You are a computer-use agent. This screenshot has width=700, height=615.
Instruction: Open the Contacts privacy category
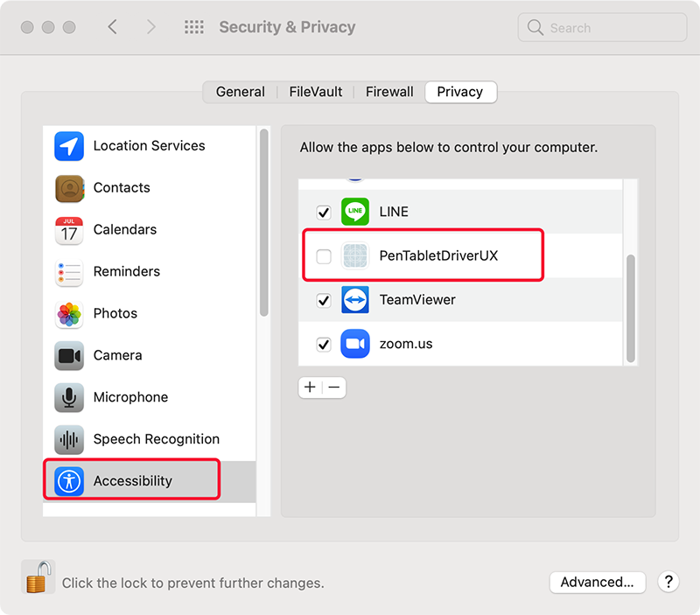(x=122, y=188)
